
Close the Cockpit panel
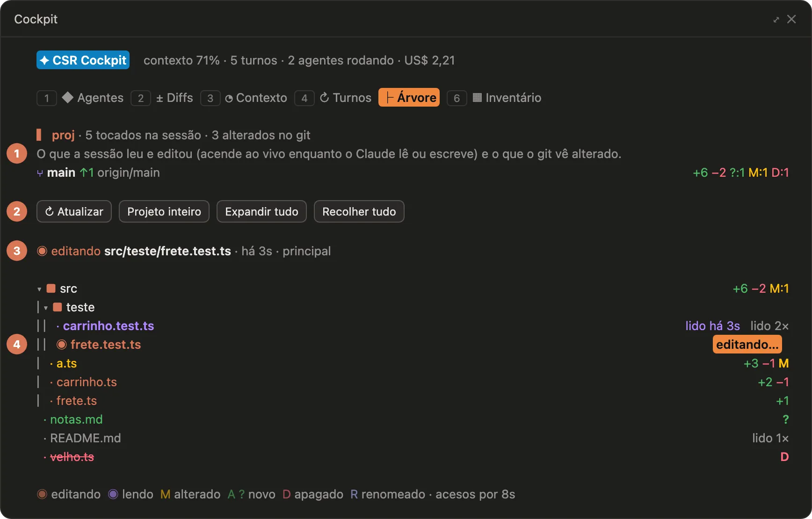(791, 19)
